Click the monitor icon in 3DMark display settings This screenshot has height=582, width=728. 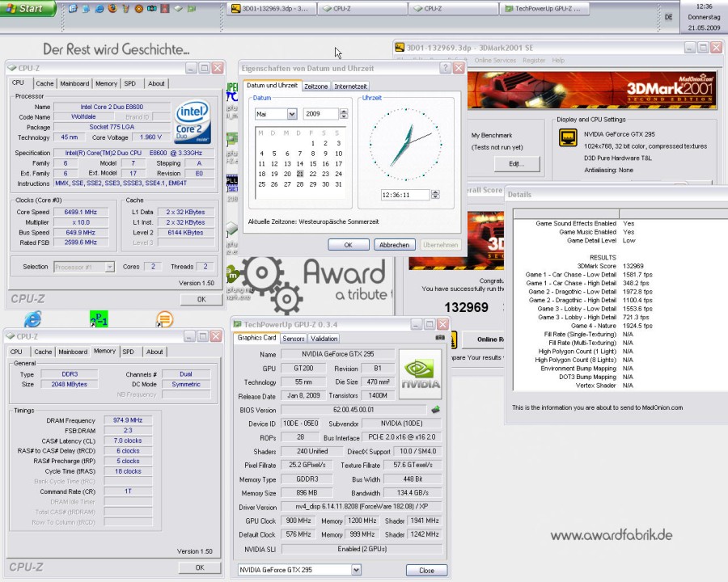click(x=568, y=137)
